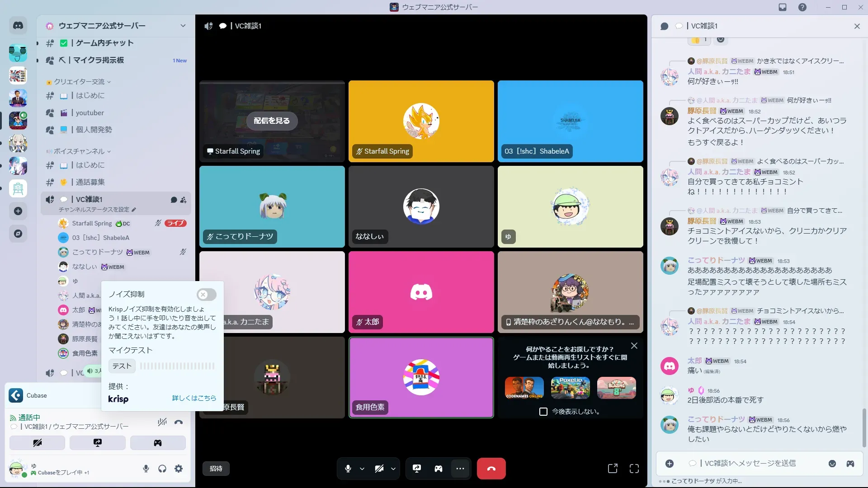868x488 pixels.
Task: Click the 配信を見る watch stream button
Action: tap(272, 121)
